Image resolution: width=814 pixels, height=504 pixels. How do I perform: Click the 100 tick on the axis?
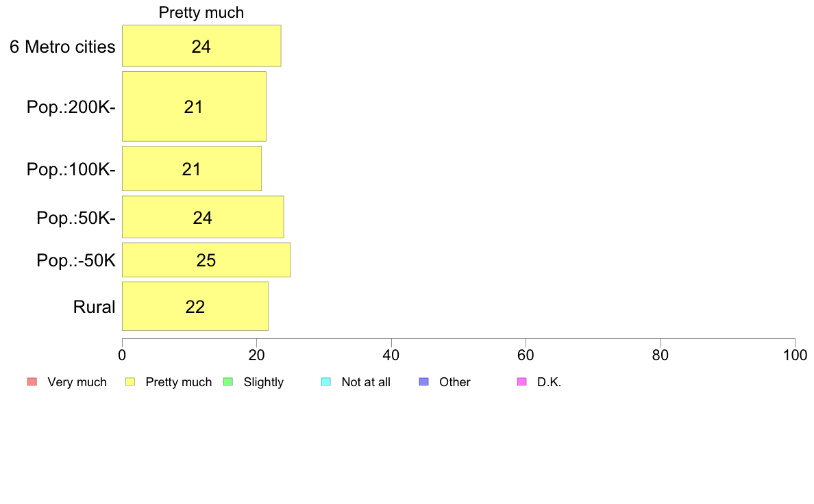click(795, 355)
